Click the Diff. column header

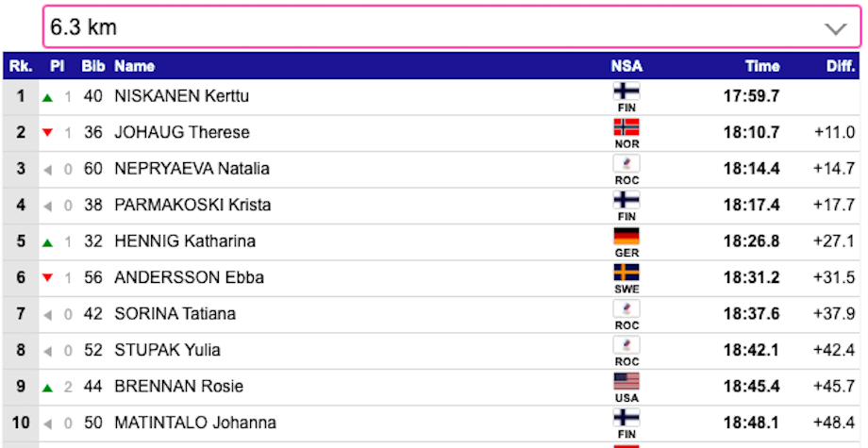pyautogui.click(x=841, y=66)
